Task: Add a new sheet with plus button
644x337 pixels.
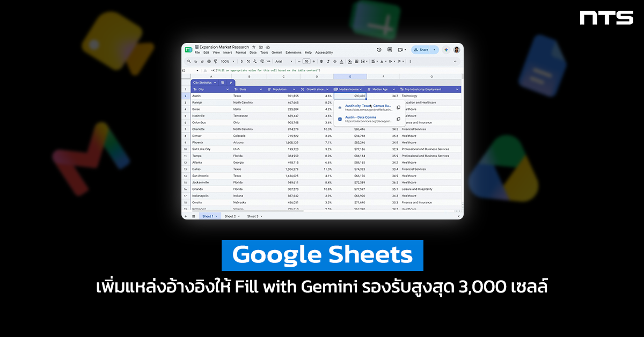Action: click(186, 216)
